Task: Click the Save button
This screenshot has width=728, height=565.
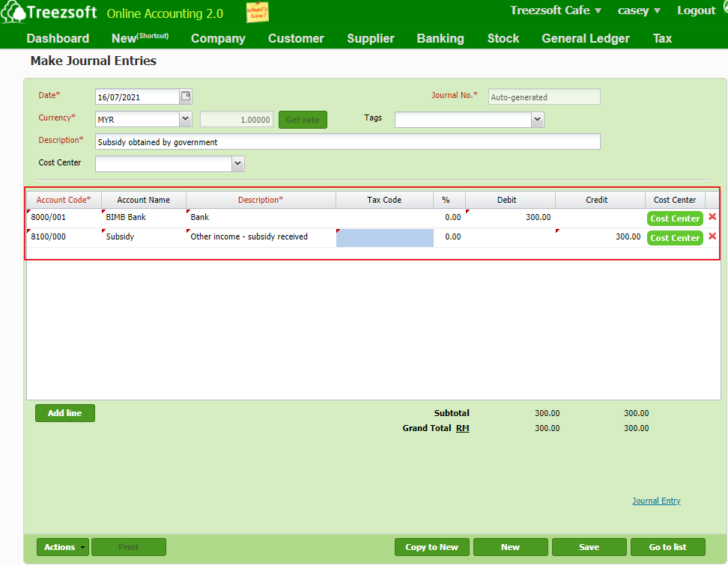Action: [589, 547]
